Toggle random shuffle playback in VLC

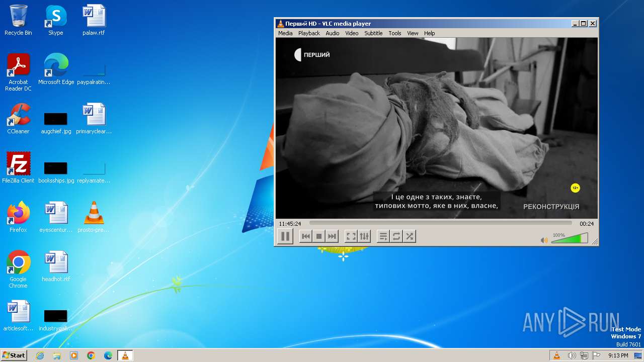tap(410, 236)
